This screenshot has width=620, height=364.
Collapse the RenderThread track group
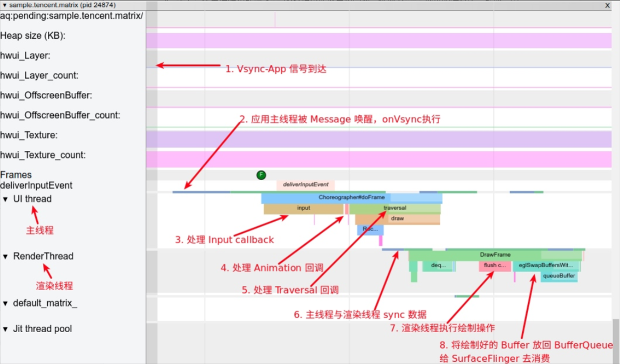5,256
